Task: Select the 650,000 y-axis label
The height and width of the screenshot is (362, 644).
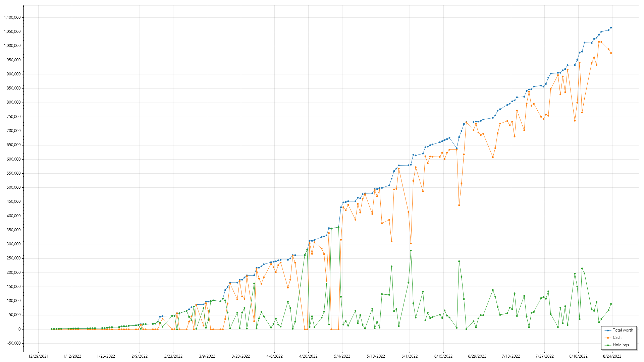Action: (14, 145)
